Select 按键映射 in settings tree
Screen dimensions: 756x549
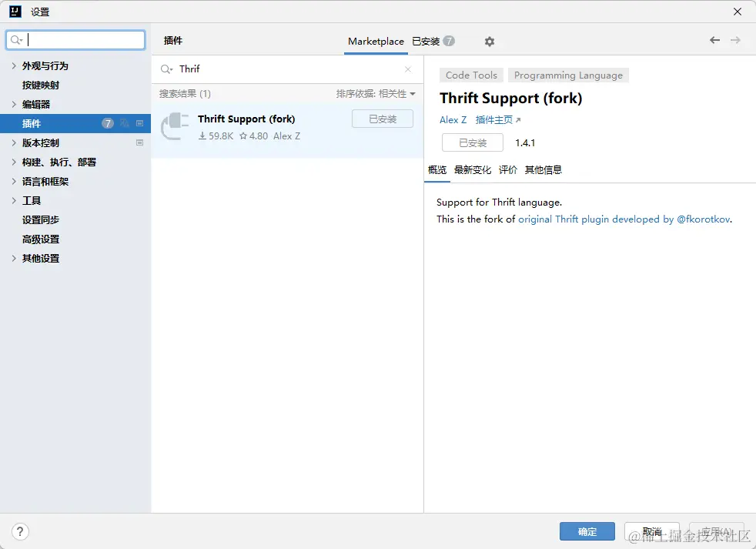point(41,85)
